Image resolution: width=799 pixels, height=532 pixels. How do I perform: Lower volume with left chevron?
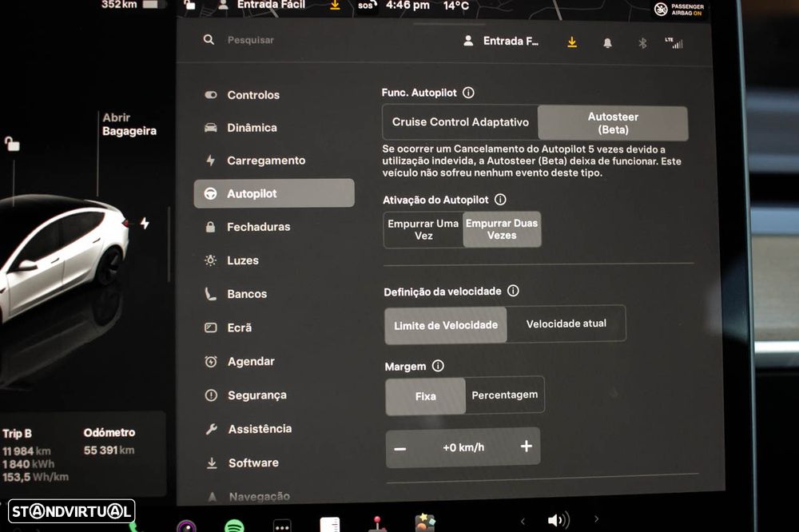523,521
